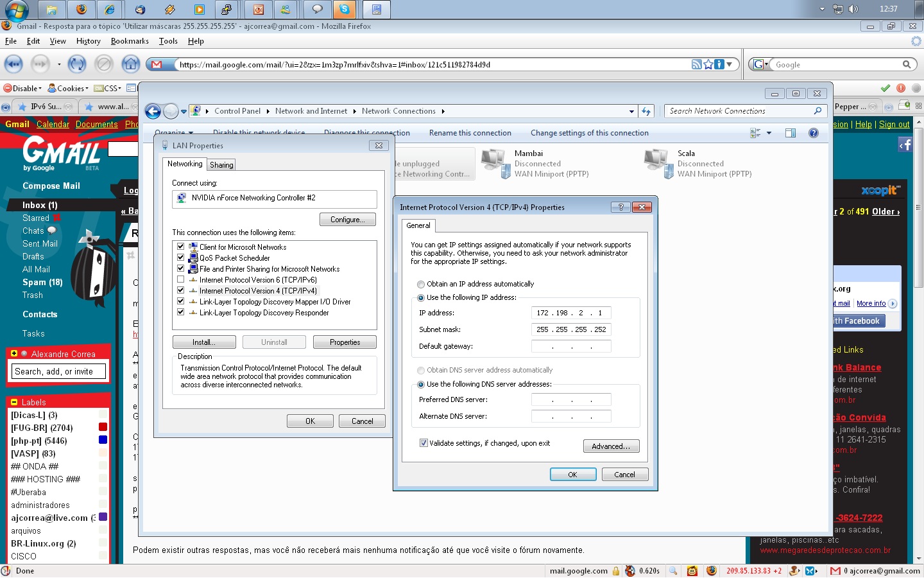The height and width of the screenshot is (578, 924).
Task: Click the RSS feed icon in the address bar
Action: pos(696,64)
